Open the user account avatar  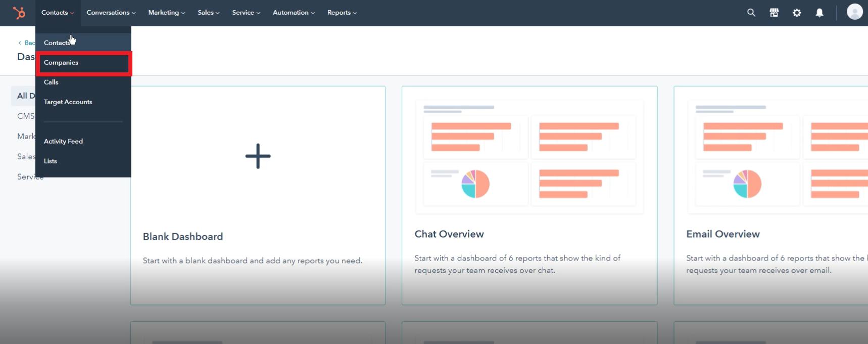pos(854,12)
